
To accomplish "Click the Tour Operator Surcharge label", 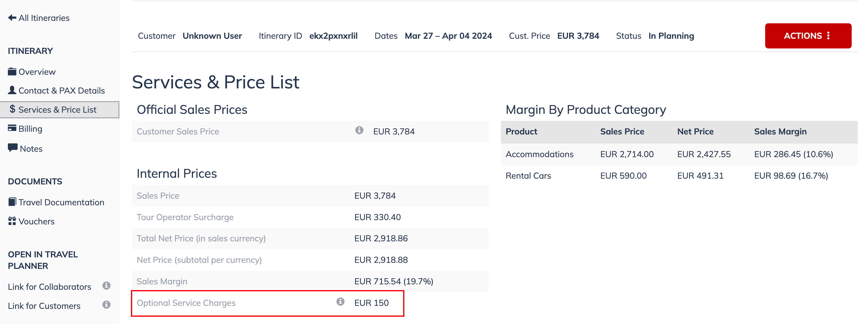I will click(185, 217).
